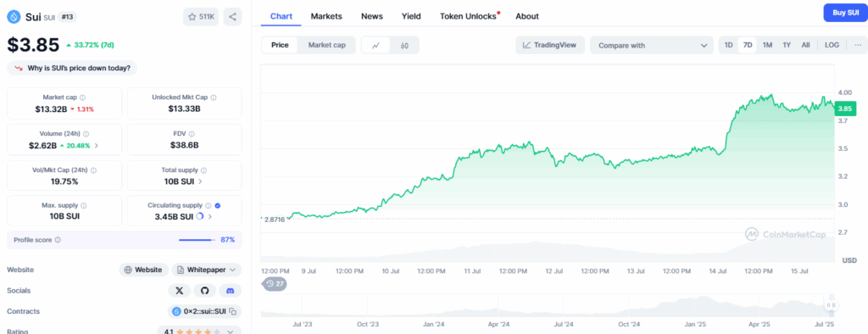Expand the Whitepaper dropdown

pos(207,270)
